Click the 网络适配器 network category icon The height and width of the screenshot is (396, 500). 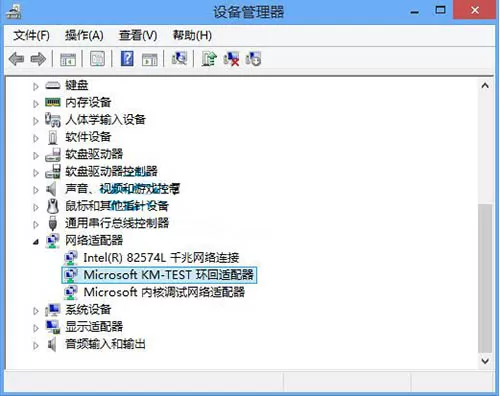click(53, 241)
